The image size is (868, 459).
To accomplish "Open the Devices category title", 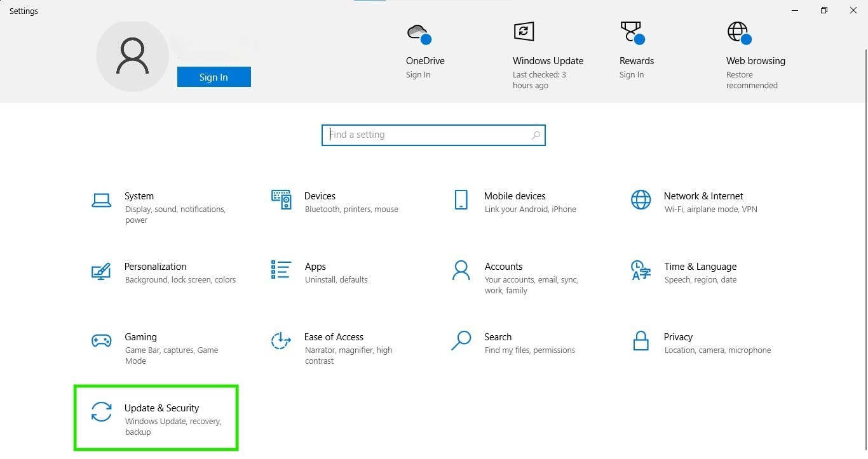I will point(320,196).
